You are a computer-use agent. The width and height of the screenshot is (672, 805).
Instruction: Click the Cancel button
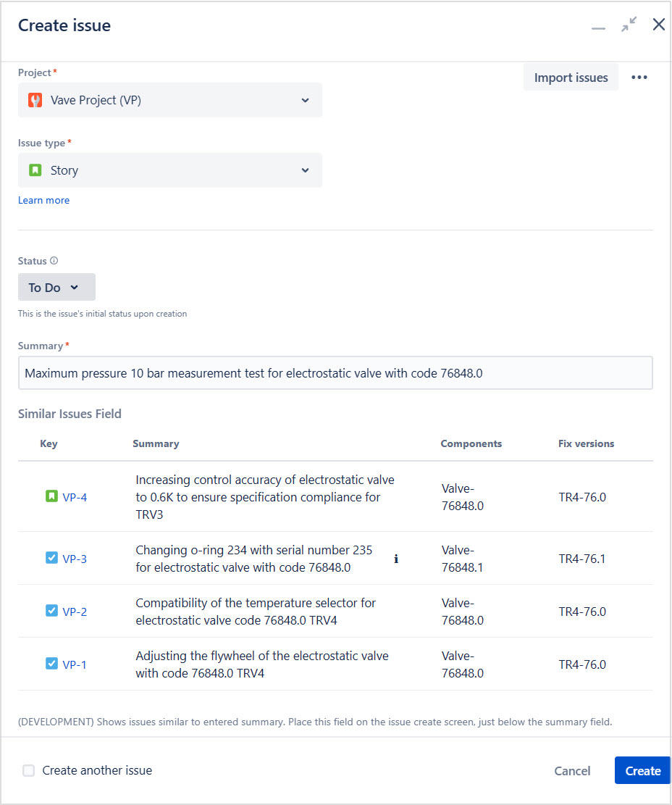click(x=572, y=770)
